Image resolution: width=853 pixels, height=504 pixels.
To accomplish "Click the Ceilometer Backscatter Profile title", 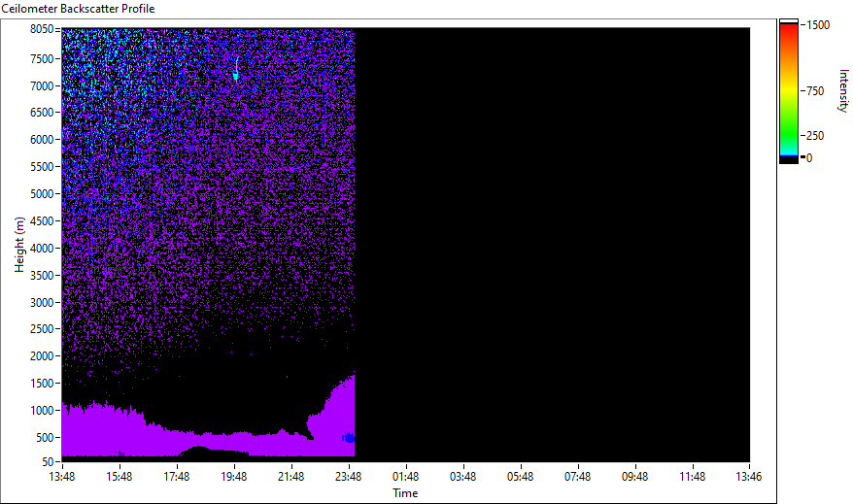I will pyautogui.click(x=78, y=9).
